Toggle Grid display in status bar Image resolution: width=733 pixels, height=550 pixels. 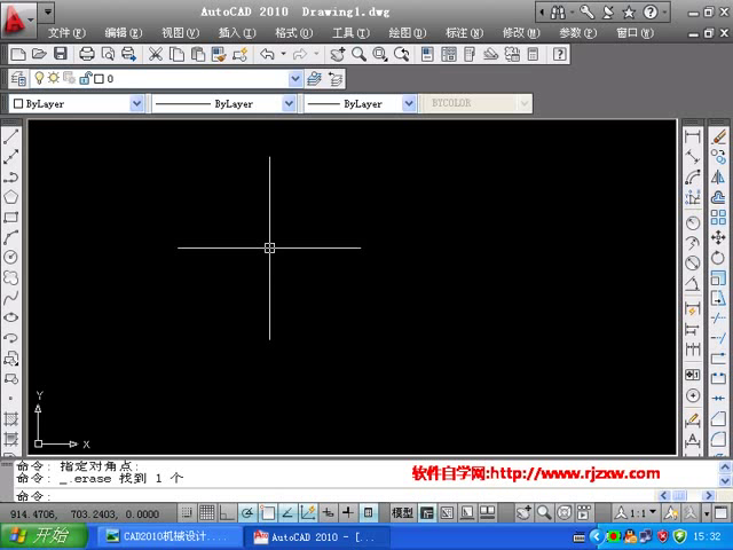207,513
